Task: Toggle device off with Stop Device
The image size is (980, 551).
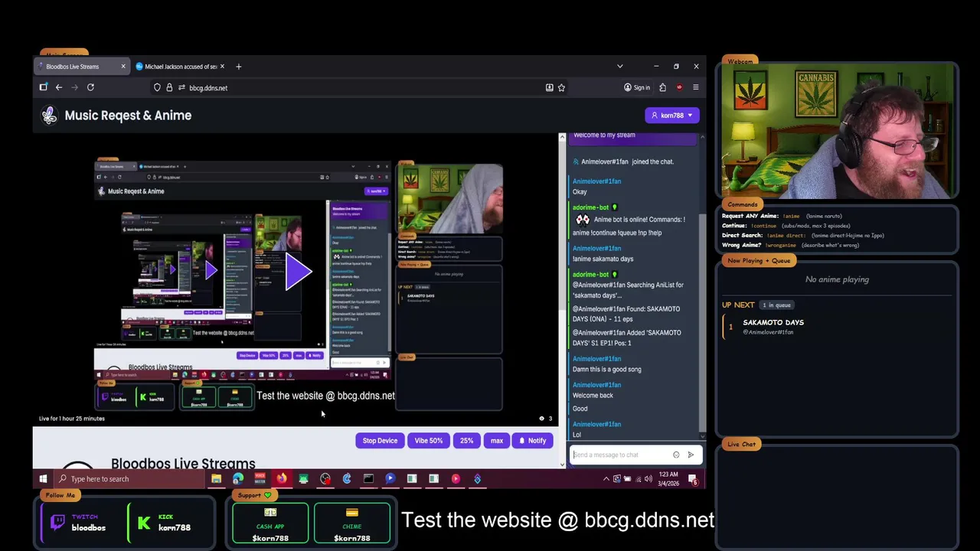Action: [380, 441]
